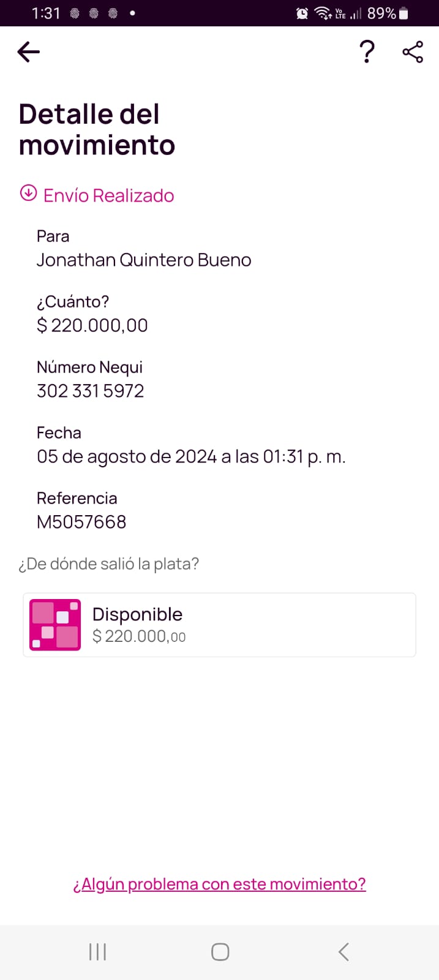Tap the Nequi number 302 331 5972
The image size is (439, 980).
tap(91, 391)
